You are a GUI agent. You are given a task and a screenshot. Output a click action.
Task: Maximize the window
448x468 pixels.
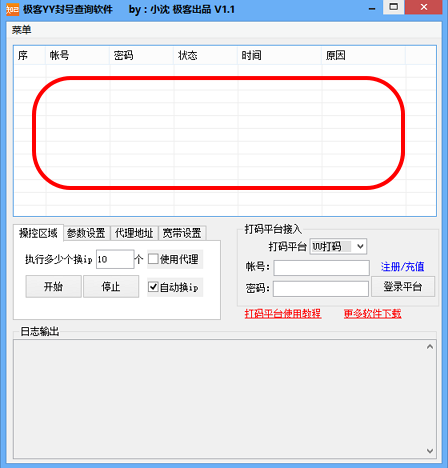394,7
